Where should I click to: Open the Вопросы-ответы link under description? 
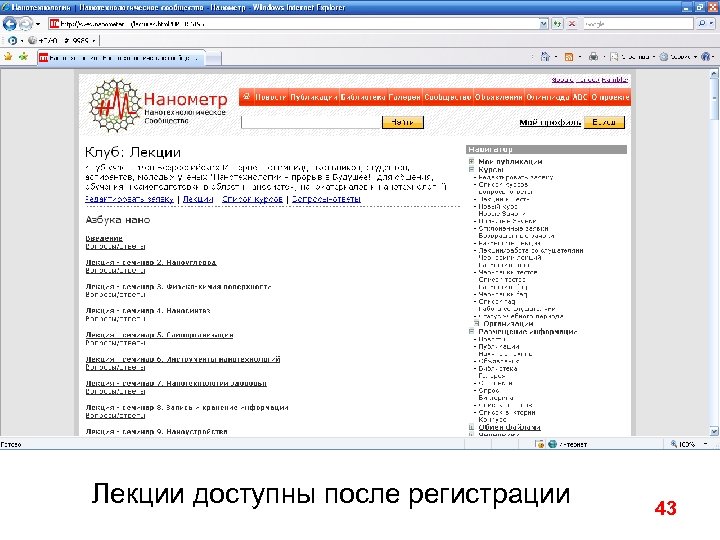(x=326, y=199)
